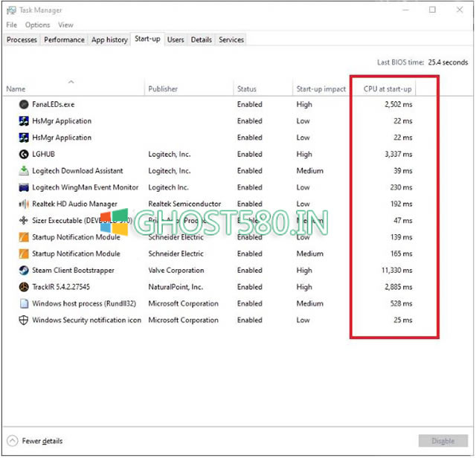Image resolution: width=476 pixels, height=458 pixels.
Task: Click the Windows host process Rundll32 icon
Action: point(24,303)
